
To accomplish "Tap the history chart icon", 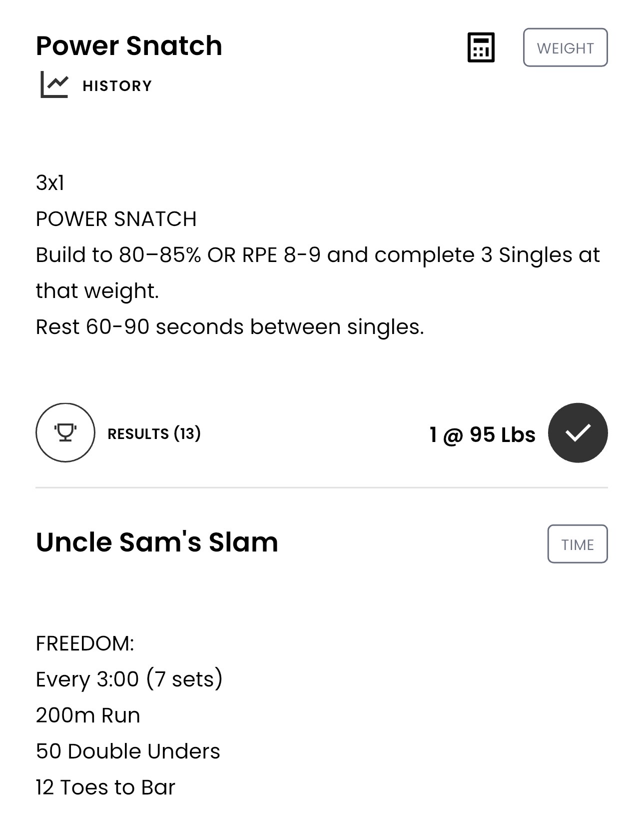I will 54,84.
